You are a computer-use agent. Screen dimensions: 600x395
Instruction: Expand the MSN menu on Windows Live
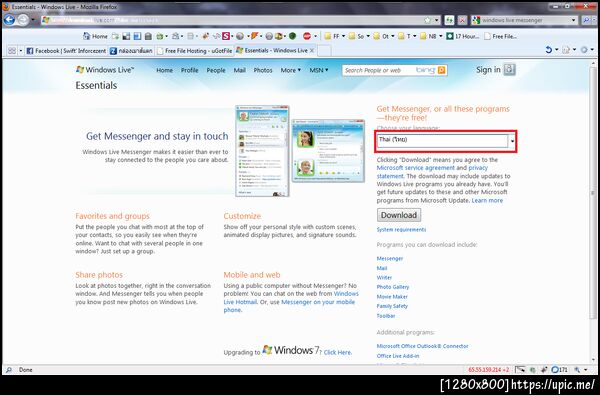[318, 70]
